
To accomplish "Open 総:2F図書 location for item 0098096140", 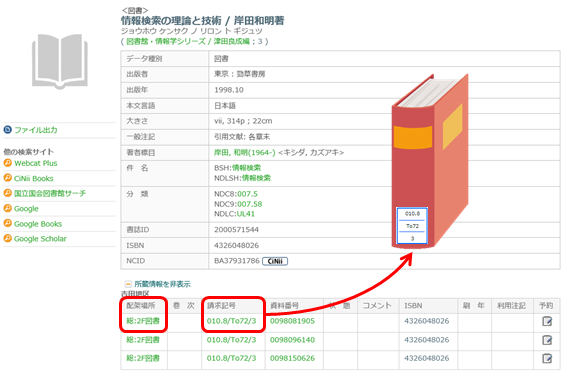I will (x=143, y=340).
